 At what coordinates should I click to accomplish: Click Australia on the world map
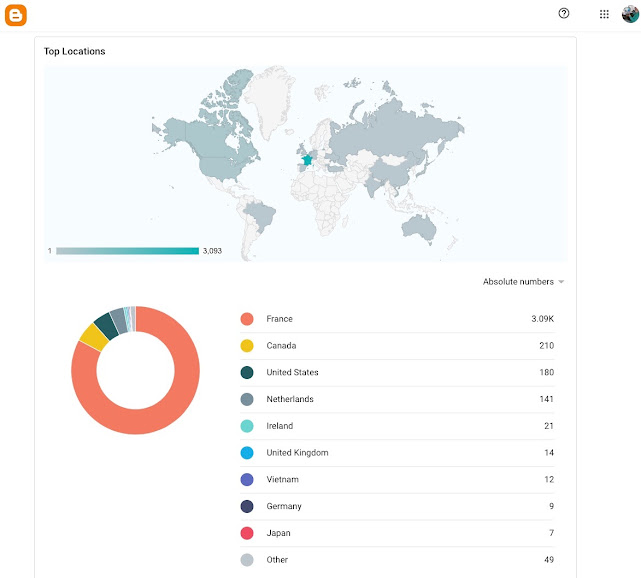coord(419,229)
